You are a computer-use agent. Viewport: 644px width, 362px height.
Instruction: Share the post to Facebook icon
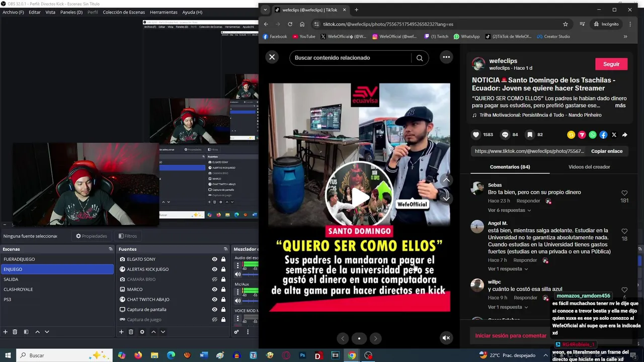click(603, 135)
